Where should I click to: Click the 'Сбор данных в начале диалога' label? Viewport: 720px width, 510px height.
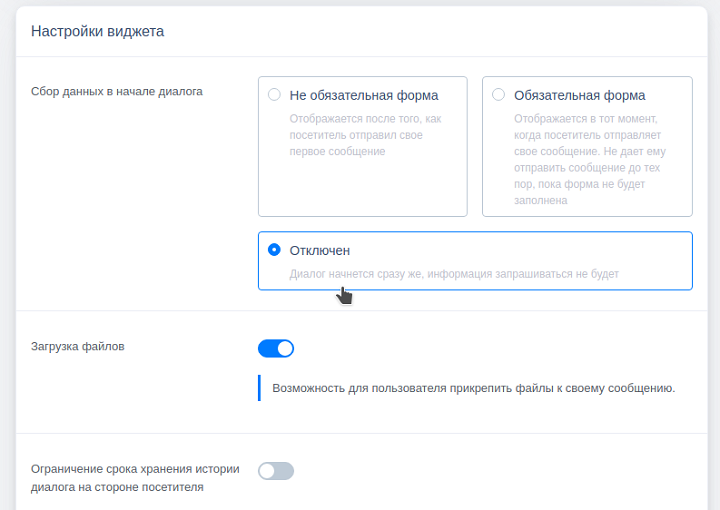[x=117, y=91]
